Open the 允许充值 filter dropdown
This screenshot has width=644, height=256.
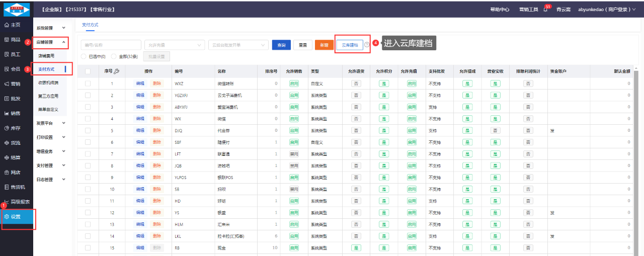tap(174, 45)
